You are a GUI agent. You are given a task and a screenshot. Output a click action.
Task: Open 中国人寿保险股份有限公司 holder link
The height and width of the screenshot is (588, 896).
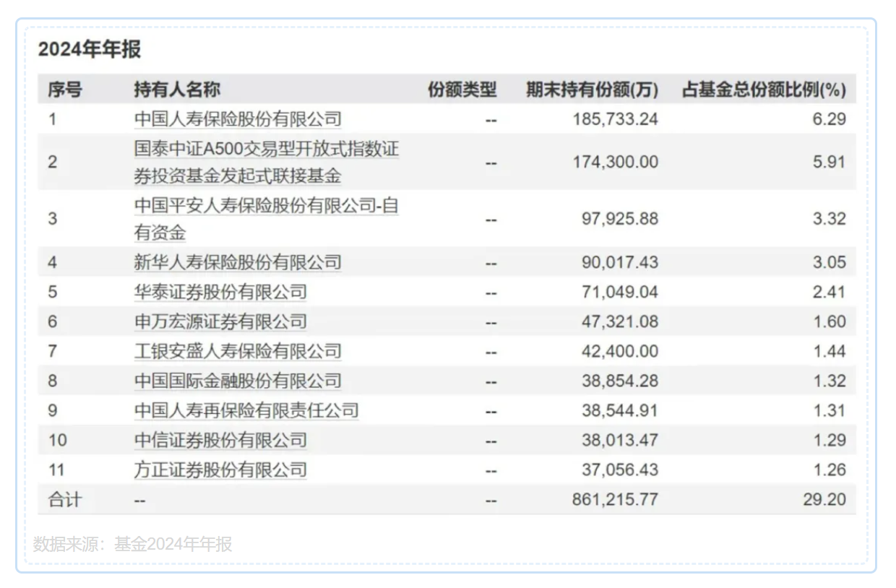238,119
